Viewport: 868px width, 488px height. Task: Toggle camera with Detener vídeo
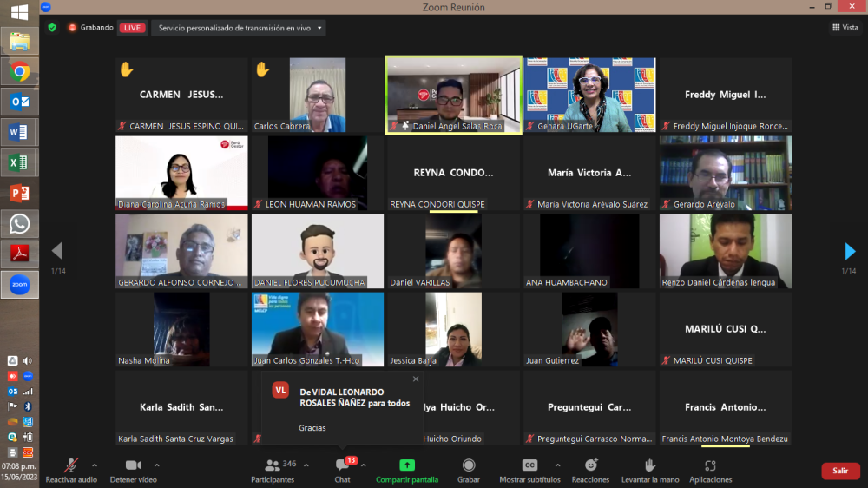point(133,470)
